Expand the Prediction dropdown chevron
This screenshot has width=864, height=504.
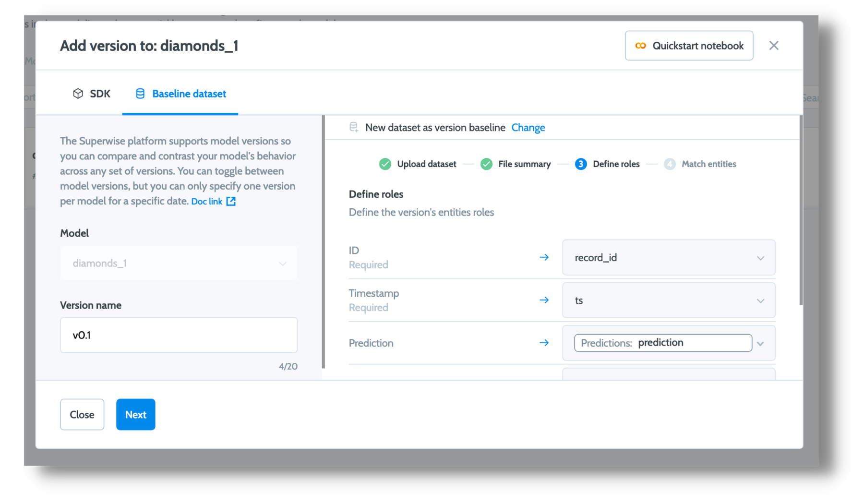pos(760,344)
